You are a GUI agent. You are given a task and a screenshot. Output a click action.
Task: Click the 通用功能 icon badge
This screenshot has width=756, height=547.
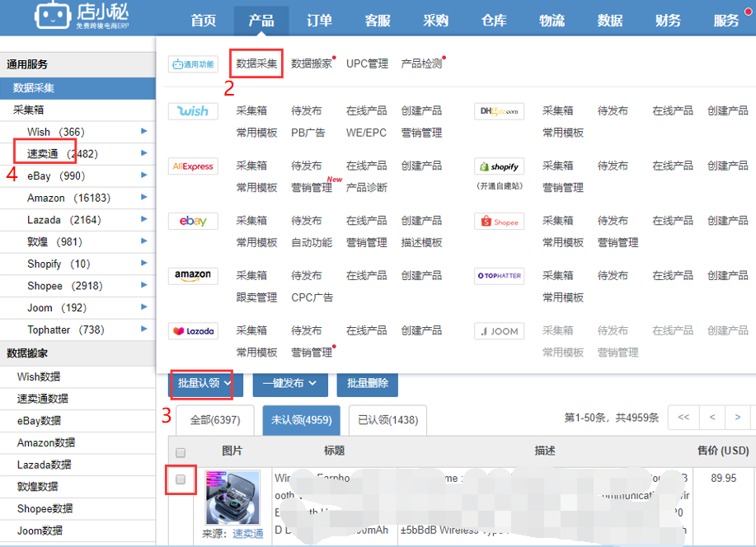pos(193,64)
